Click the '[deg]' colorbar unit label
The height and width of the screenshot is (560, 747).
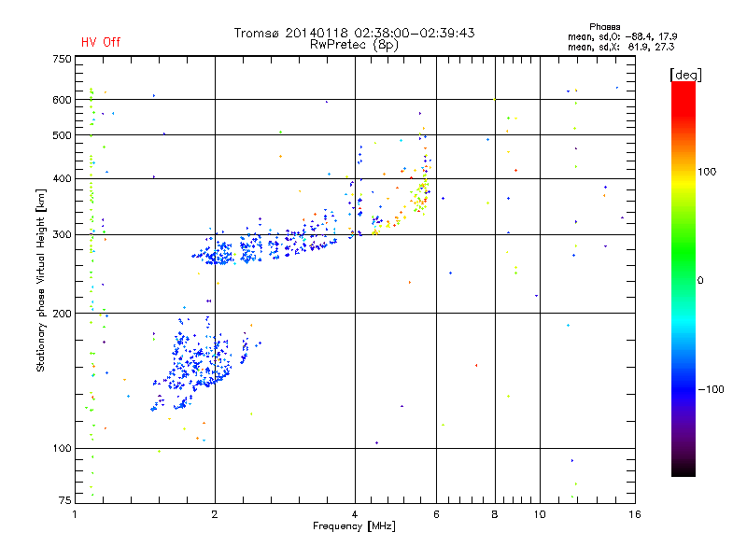[685, 75]
